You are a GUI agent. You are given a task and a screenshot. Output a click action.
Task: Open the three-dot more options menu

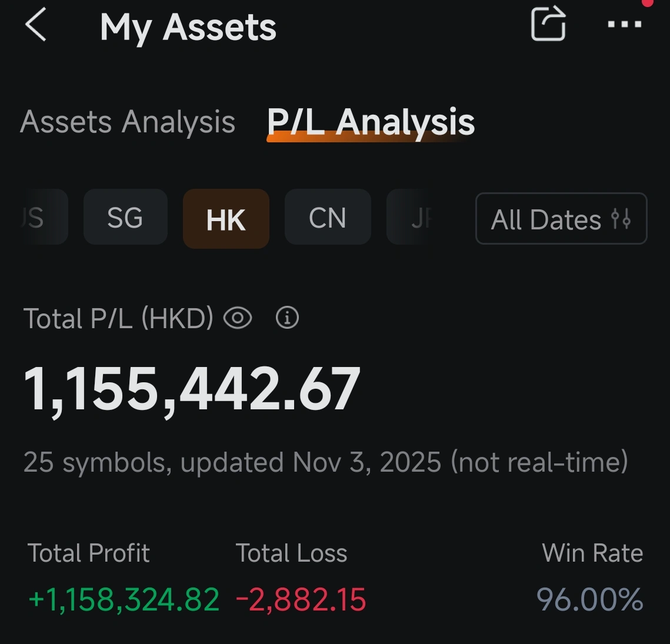click(x=625, y=24)
